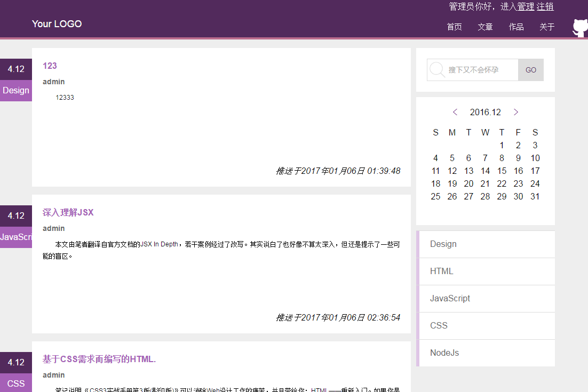Go to next month in calendar

click(x=516, y=112)
